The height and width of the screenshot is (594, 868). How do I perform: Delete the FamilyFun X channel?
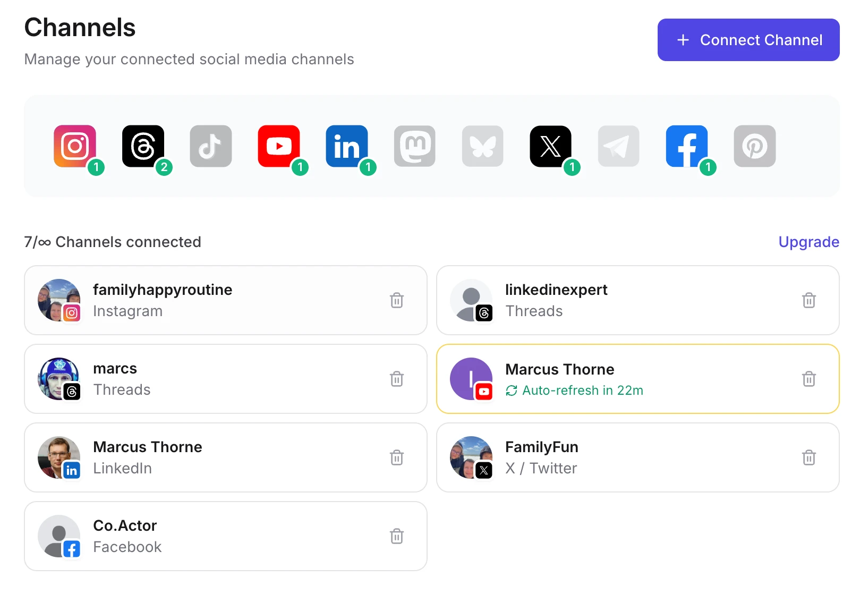click(809, 457)
